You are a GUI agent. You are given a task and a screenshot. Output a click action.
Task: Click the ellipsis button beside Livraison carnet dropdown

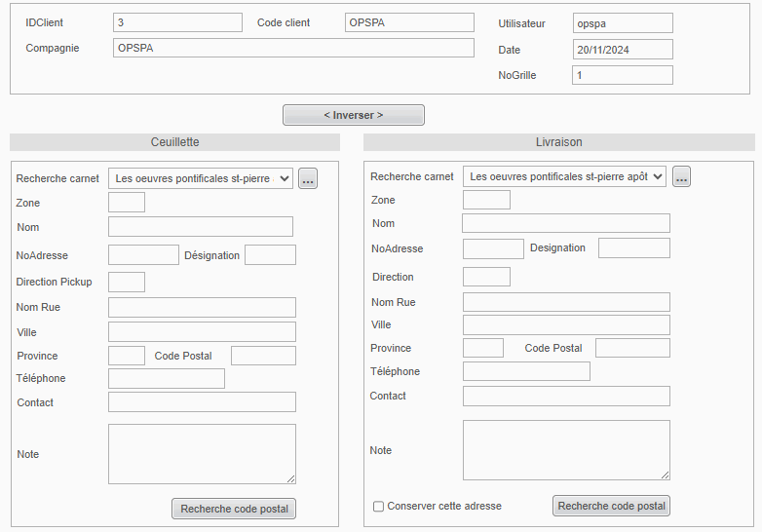(681, 176)
